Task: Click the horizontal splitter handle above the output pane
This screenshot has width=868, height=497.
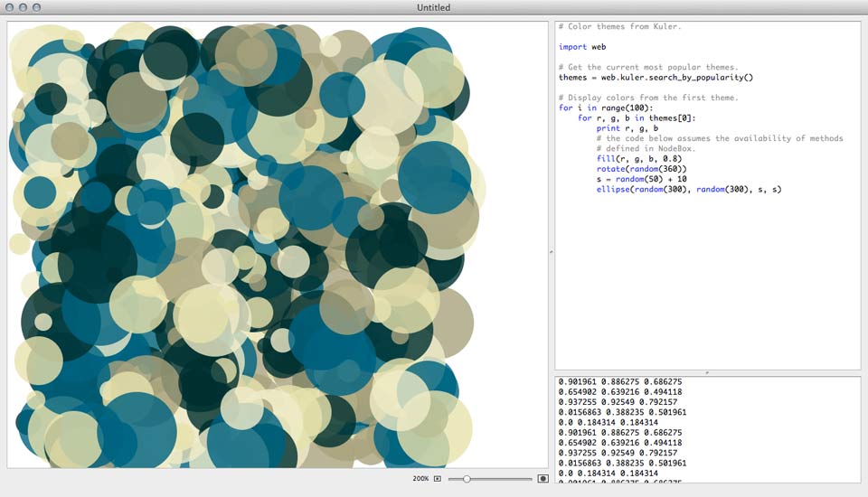Action: 707,373
